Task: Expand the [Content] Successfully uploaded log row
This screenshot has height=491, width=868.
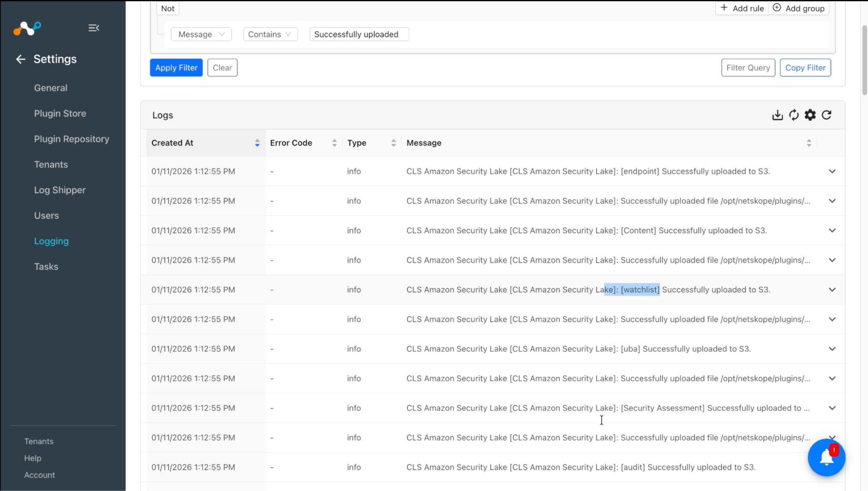Action: [832, 231]
